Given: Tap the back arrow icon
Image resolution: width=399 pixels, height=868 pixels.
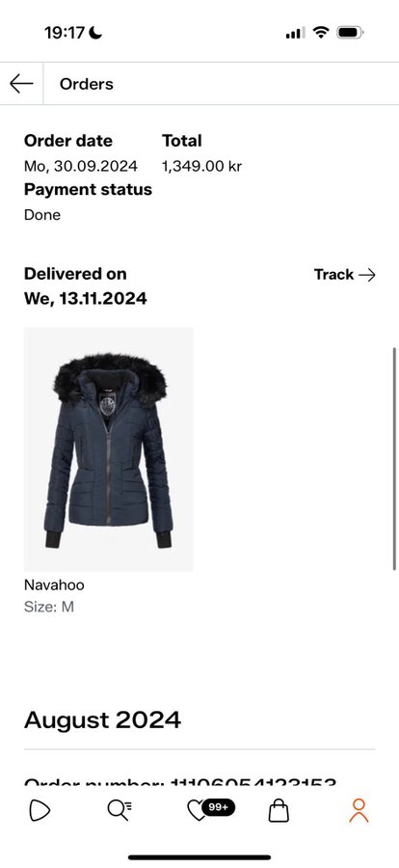Looking at the screenshot, I should click(x=21, y=84).
